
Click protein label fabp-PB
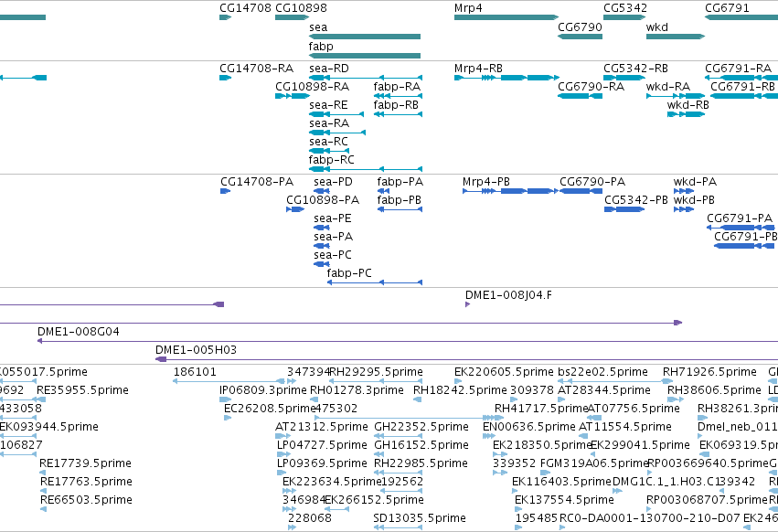[x=399, y=200]
